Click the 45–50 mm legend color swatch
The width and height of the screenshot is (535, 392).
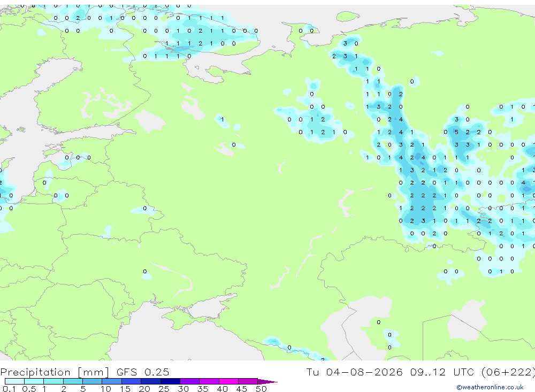pyautogui.click(x=248, y=381)
